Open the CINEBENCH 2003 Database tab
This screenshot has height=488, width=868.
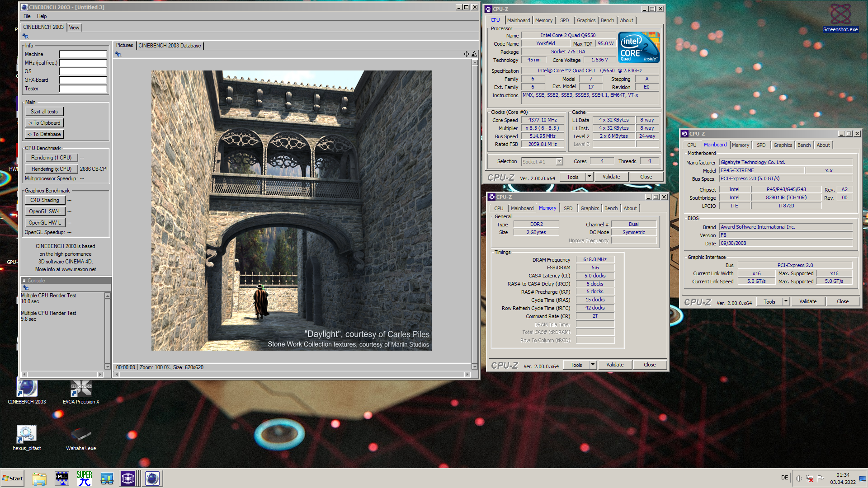pos(170,46)
